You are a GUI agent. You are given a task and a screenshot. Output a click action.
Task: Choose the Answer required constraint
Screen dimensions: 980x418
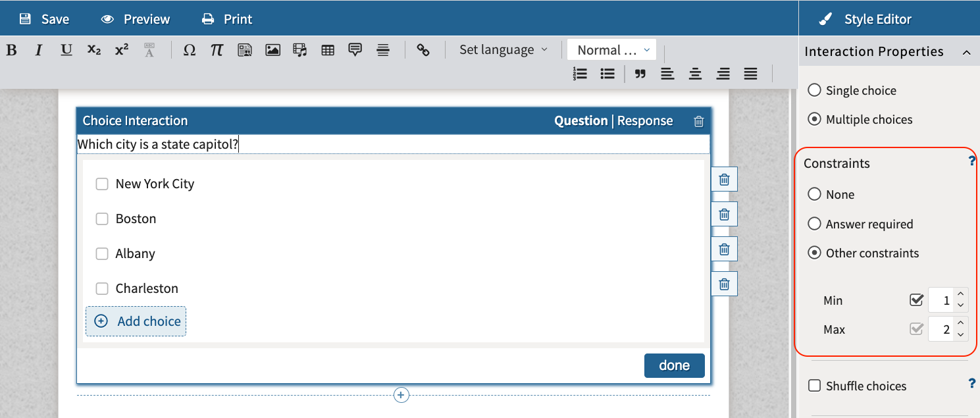click(814, 224)
